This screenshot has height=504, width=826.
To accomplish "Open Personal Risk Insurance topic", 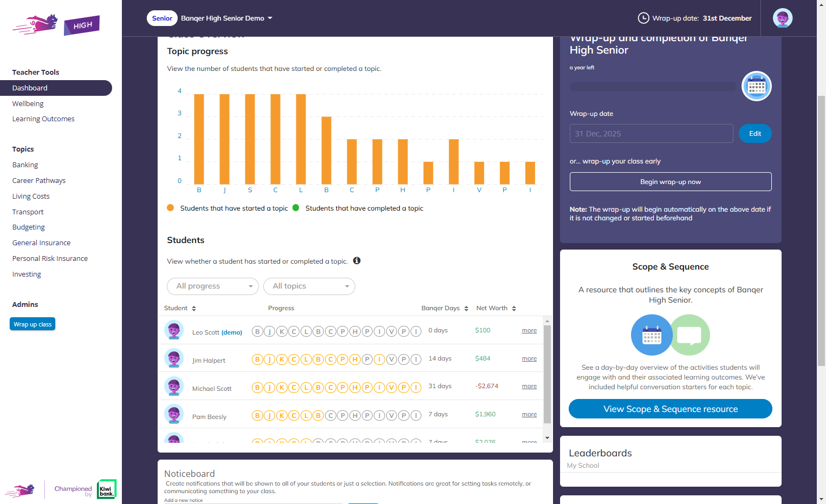I will coord(50,258).
